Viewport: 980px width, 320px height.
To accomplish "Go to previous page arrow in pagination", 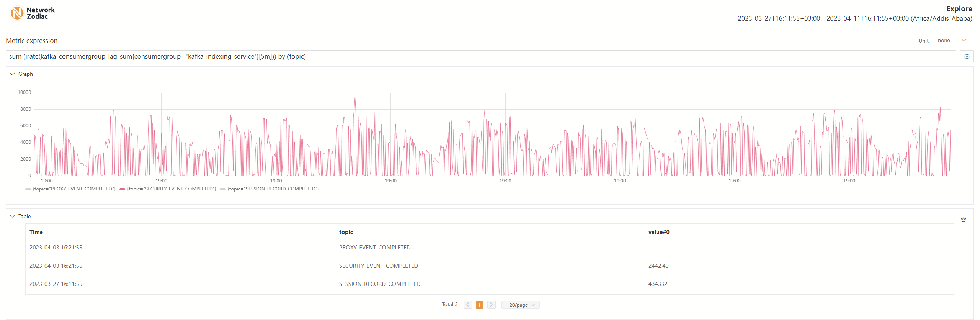I will coord(467,305).
